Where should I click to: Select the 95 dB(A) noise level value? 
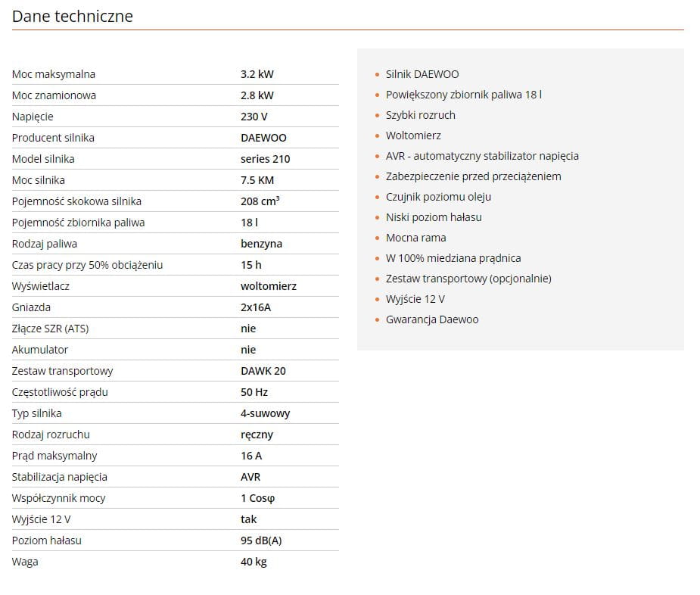tap(261, 540)
